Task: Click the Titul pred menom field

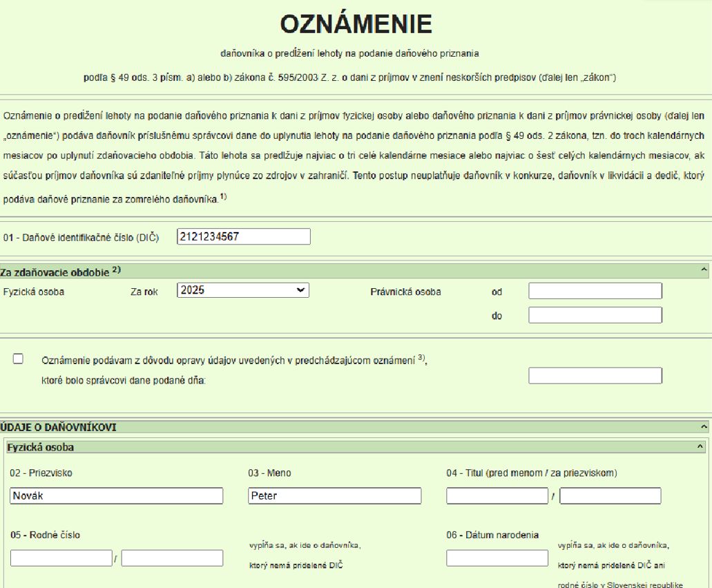Action: [x=497, y=496]
